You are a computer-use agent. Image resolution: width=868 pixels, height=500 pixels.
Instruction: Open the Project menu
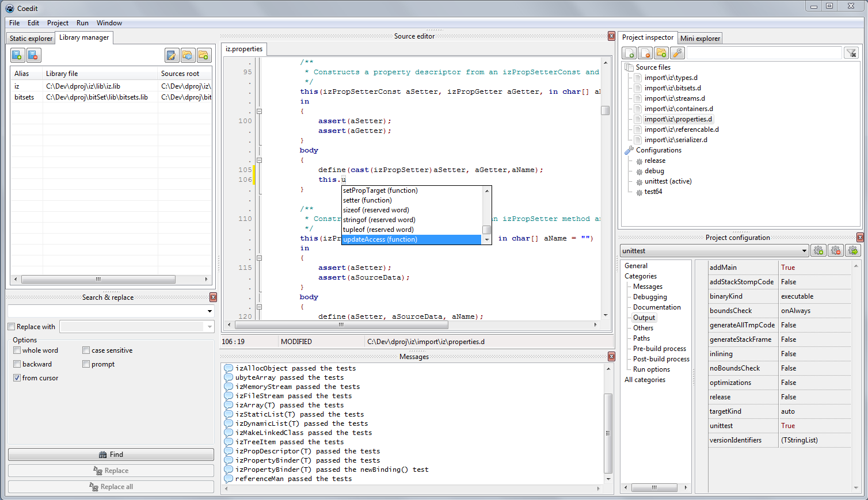point(58,23)
